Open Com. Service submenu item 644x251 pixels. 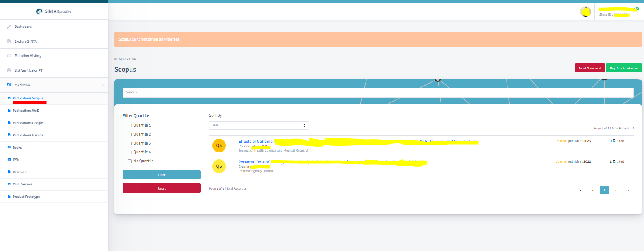[x=54, y=184]
